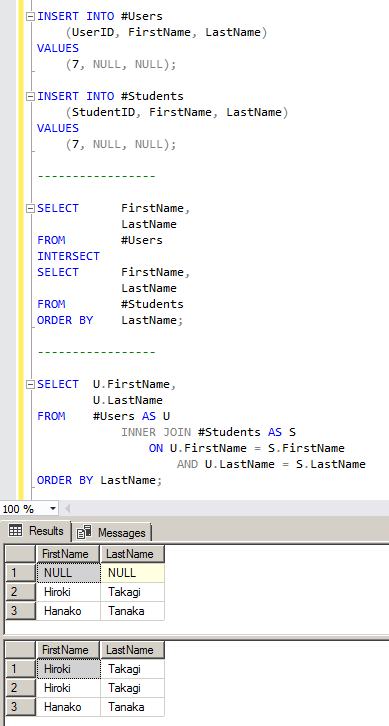The image size is (389, 726).
Task: Select FirstName column header in second grid
Action: 68,650
